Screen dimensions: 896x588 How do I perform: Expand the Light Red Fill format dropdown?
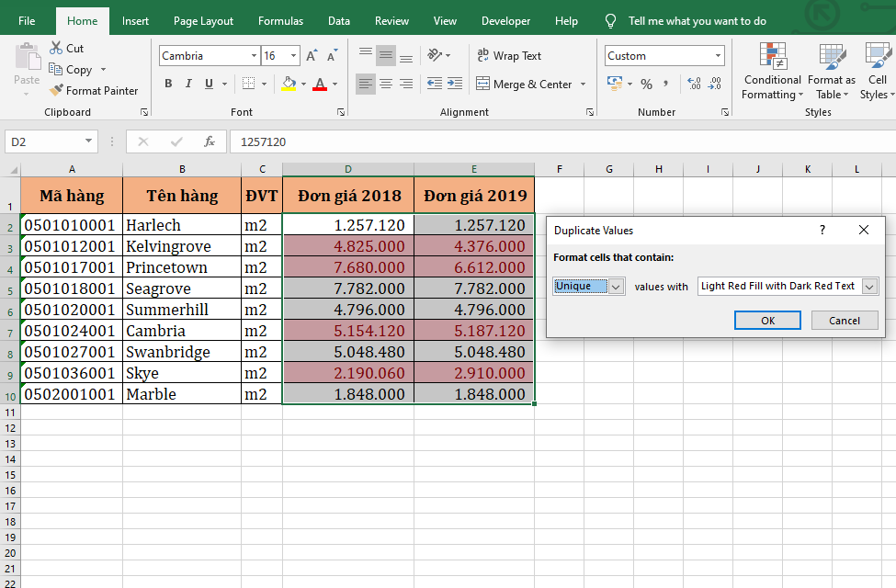point(869,287)
